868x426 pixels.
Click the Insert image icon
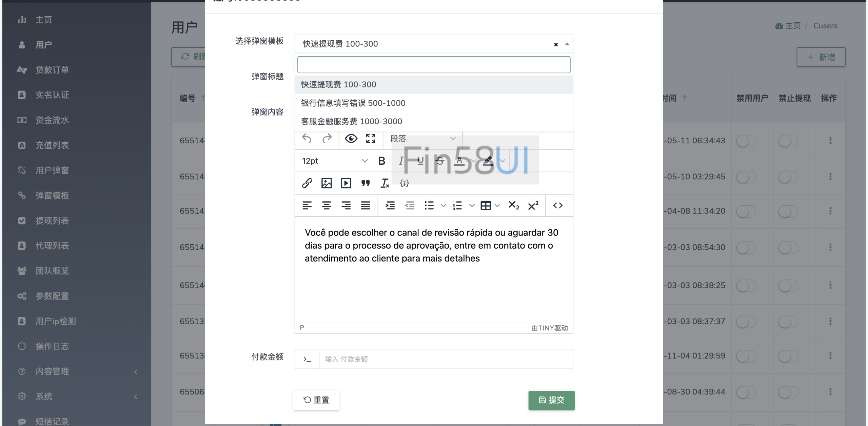point(326,183)
